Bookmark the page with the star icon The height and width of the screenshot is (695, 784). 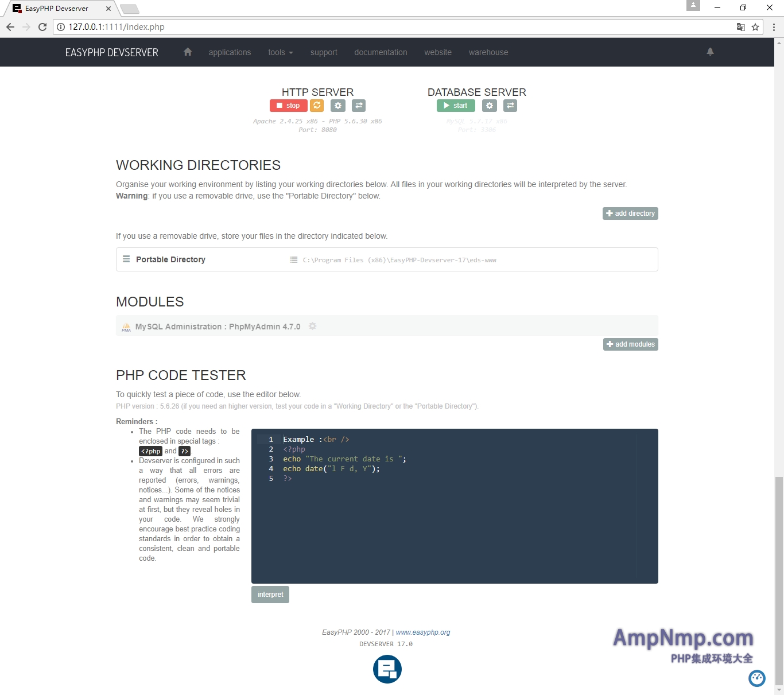pyautogui.click(x=755, y=27)
